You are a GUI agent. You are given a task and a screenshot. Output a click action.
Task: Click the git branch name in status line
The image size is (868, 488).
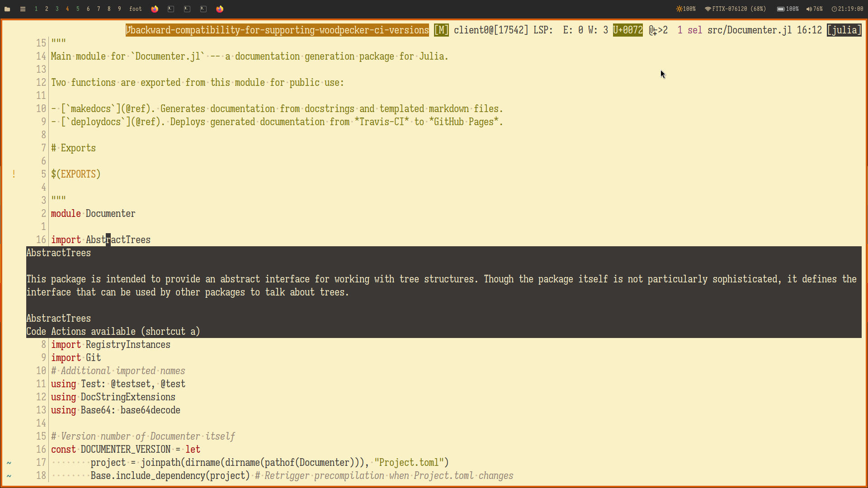pyautogui.click(x=277, y=30)
